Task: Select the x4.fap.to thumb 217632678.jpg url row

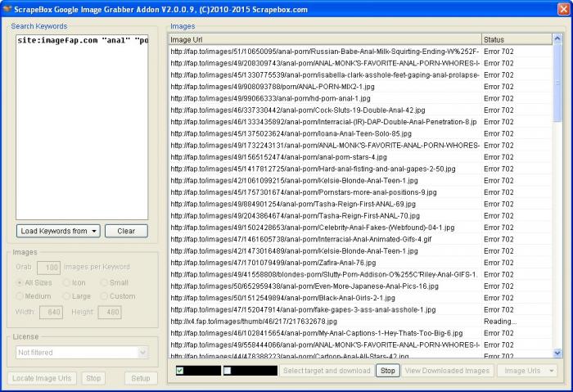Action: tap(360, 322)
